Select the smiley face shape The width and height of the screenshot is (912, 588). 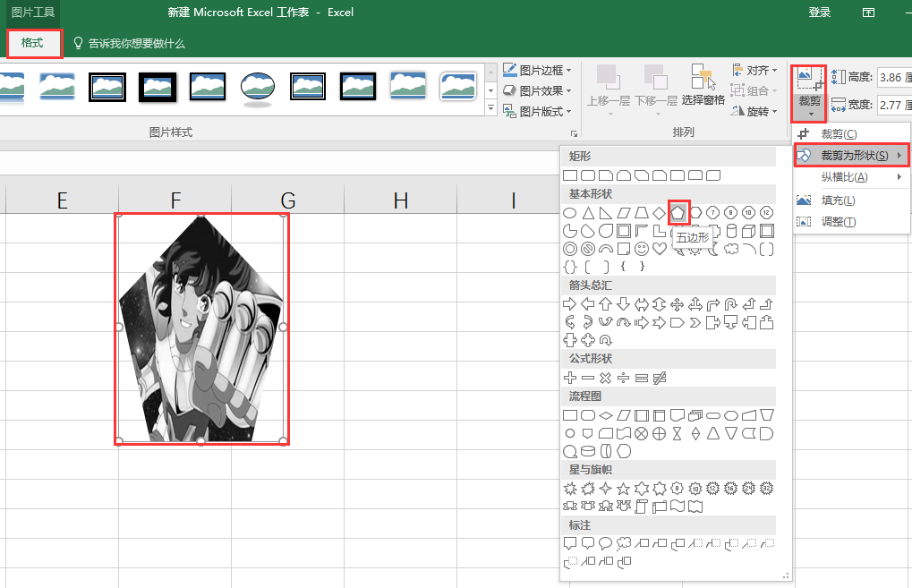pos(641,249)
